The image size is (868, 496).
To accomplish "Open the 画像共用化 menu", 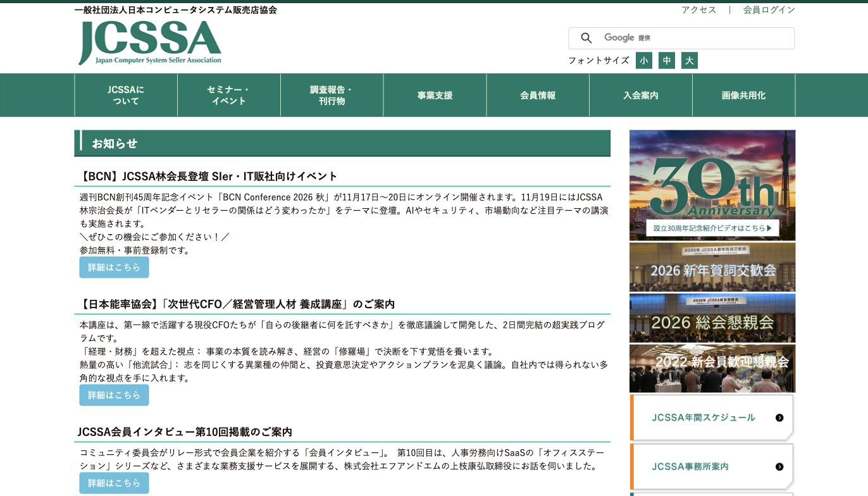I will 744,95.
